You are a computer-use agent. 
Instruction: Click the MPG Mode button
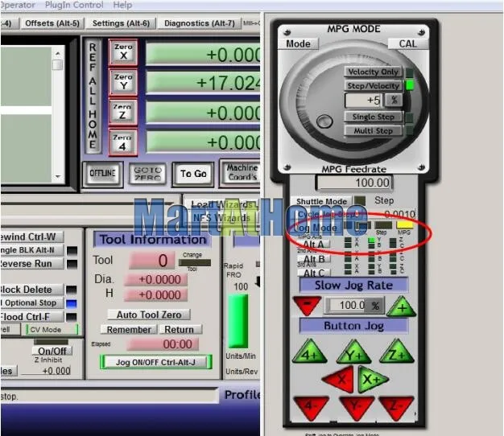298,43
